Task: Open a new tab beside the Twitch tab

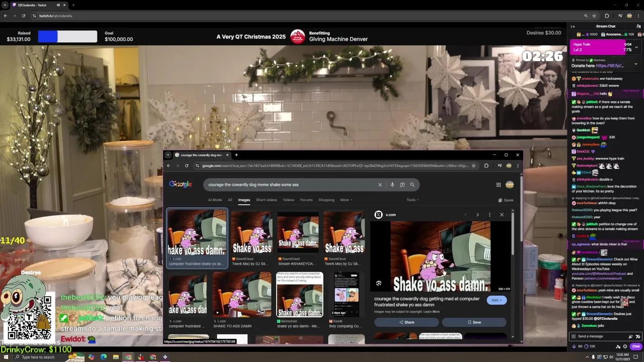Action: click(73, 5)
